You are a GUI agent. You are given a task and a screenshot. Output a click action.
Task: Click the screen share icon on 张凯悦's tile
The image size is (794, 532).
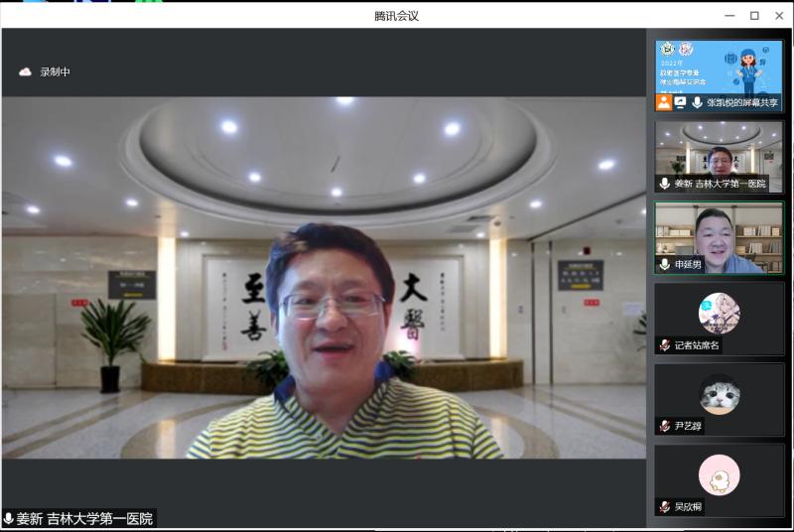tap(681, 102)
